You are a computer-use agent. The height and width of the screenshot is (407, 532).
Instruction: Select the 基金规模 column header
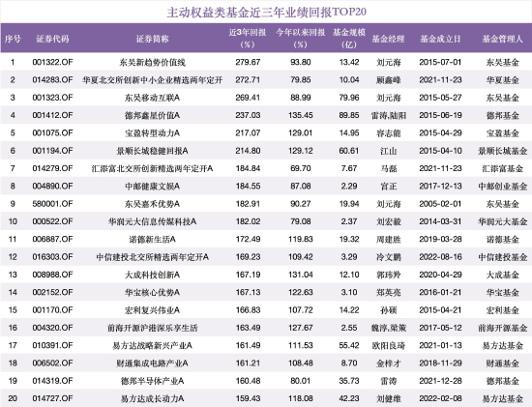[x=349, y=38]
